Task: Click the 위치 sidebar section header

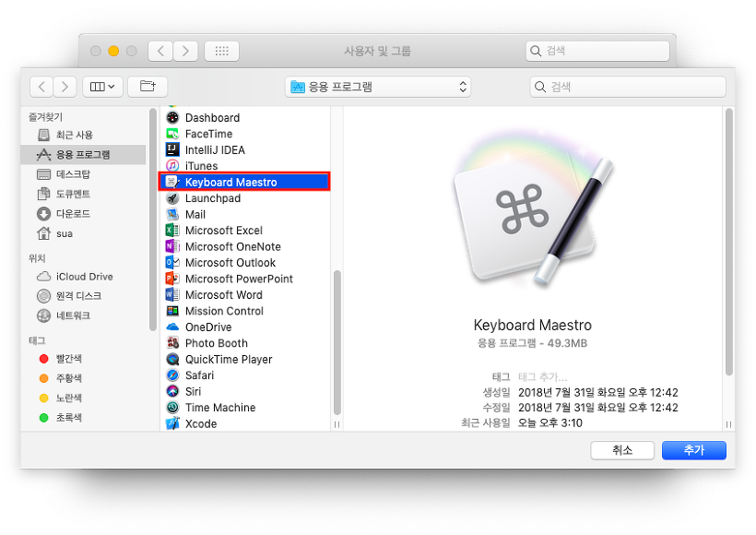Action: (x=37, y=258)
